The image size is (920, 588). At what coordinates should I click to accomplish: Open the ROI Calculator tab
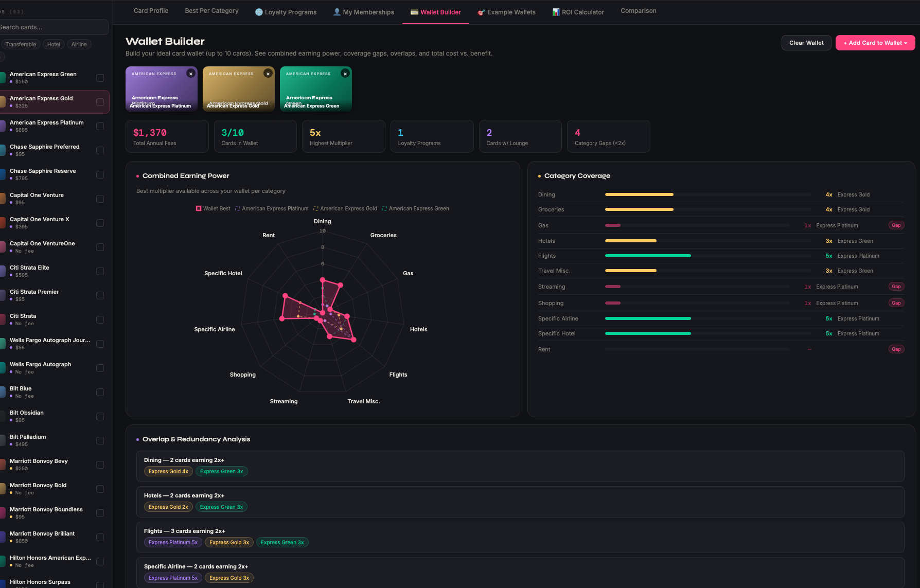coord(578,12)
